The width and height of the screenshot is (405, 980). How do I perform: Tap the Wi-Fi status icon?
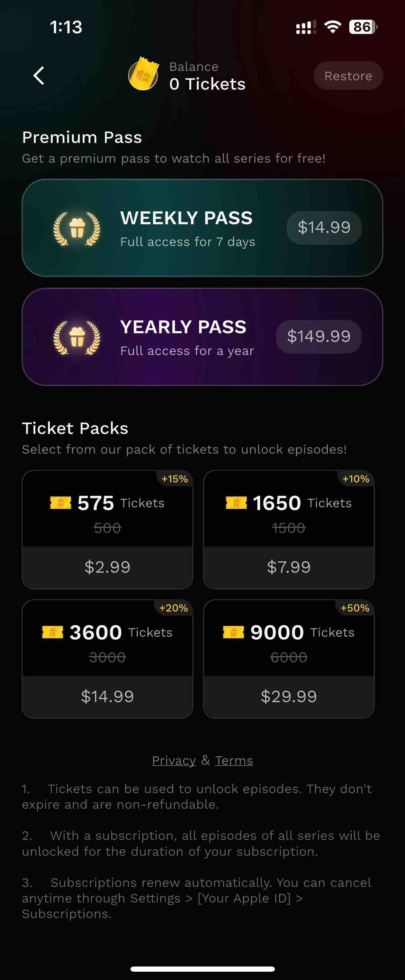(332, 27)
